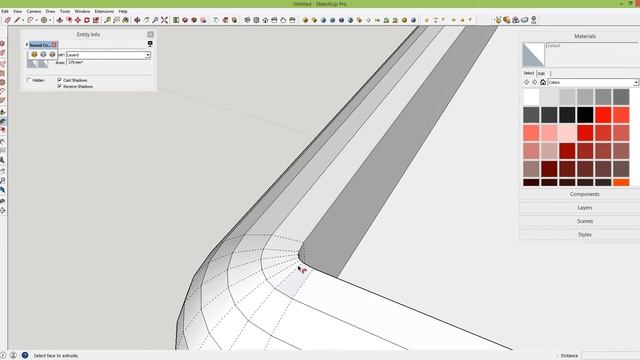Select the Rotate tool
The image size is (640, 360).
(87, 20)
